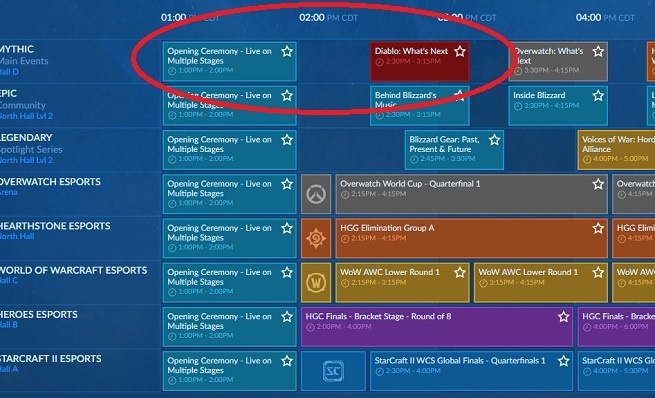Favorite Diablo: What's Next with star
Viewport: 655px width, 398px height.
tap(460, 51)
